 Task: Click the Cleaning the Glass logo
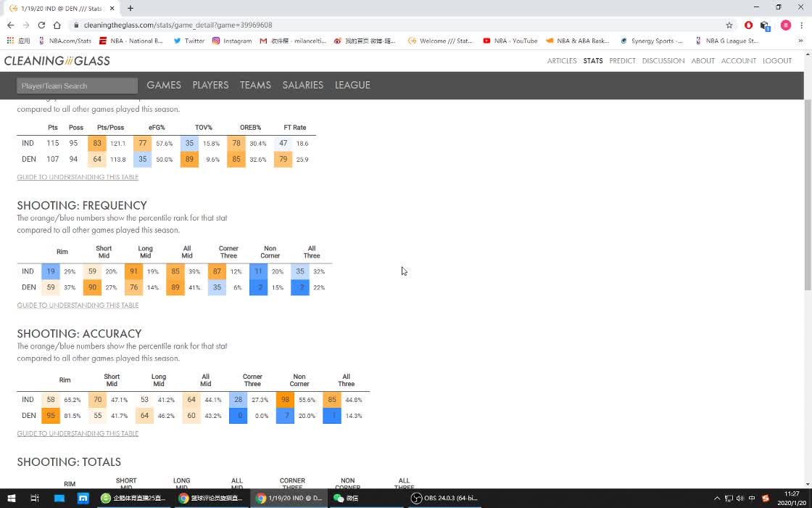57,61
